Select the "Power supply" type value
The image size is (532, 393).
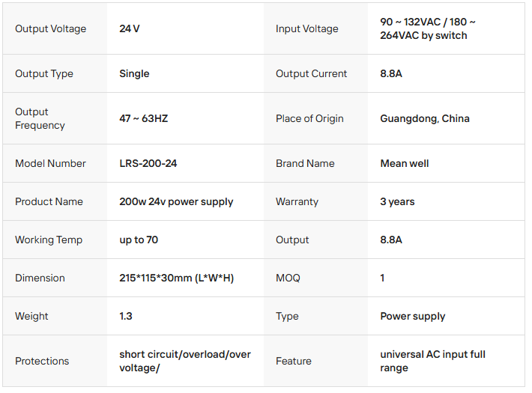pos(413,316)
